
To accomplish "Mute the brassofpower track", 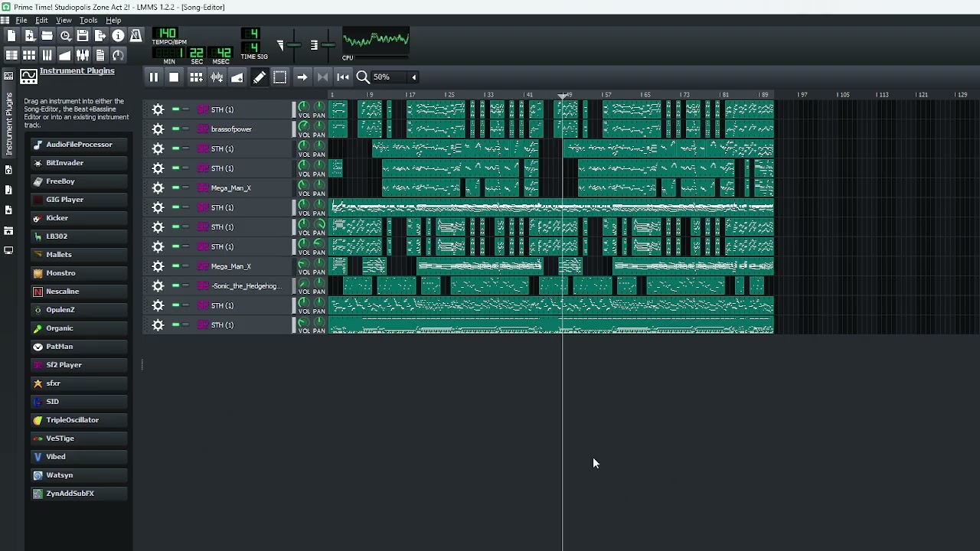I will [x=175, y=129].
